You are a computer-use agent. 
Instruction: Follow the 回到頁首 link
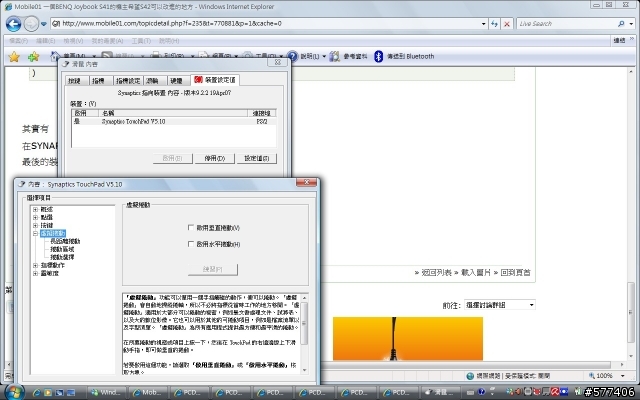(x=515, y=272)
